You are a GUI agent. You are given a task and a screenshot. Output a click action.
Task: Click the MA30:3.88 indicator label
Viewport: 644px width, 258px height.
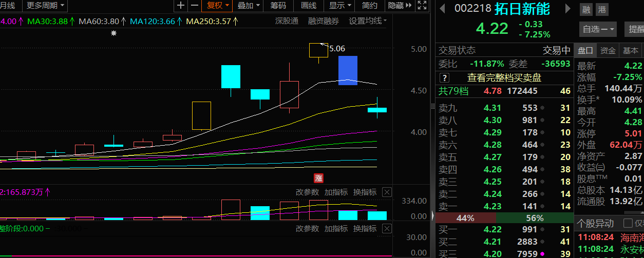pyautogui.click(x=51, y=22)
